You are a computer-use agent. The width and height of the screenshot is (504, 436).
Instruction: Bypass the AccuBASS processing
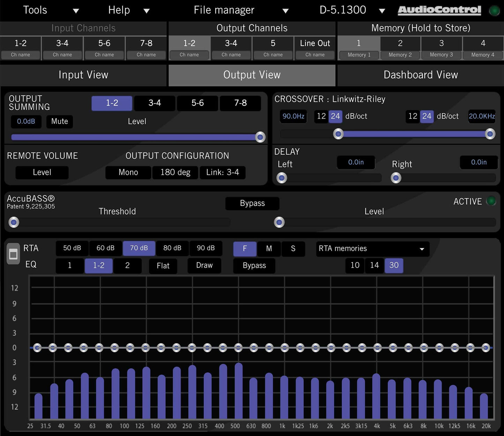pos(252,203)
